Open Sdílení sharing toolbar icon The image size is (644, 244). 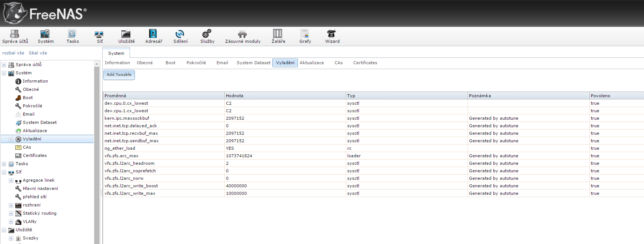click(x=180, y=37)
